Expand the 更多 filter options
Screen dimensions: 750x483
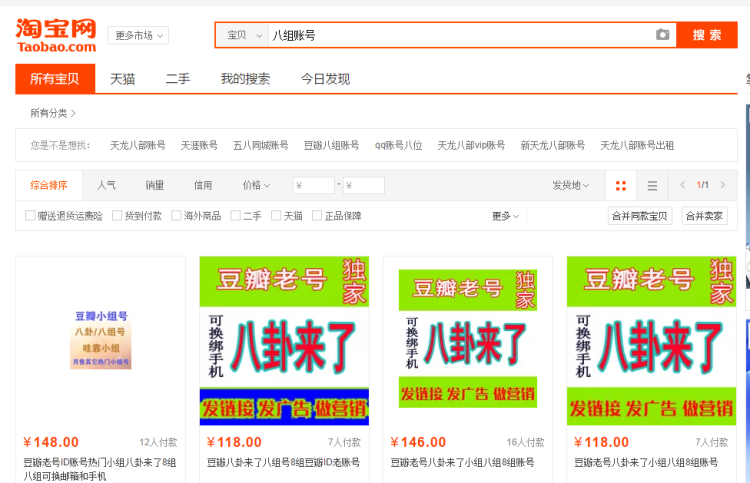(506, 216)
